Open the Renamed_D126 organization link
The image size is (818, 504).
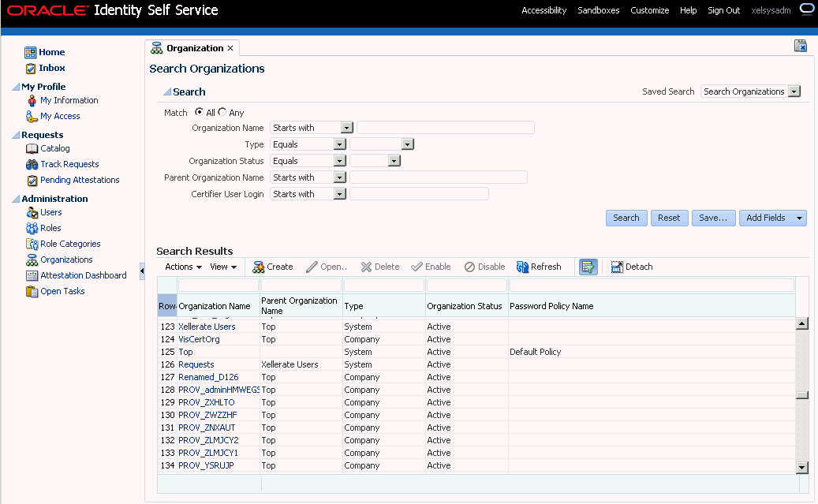point(208,377)
